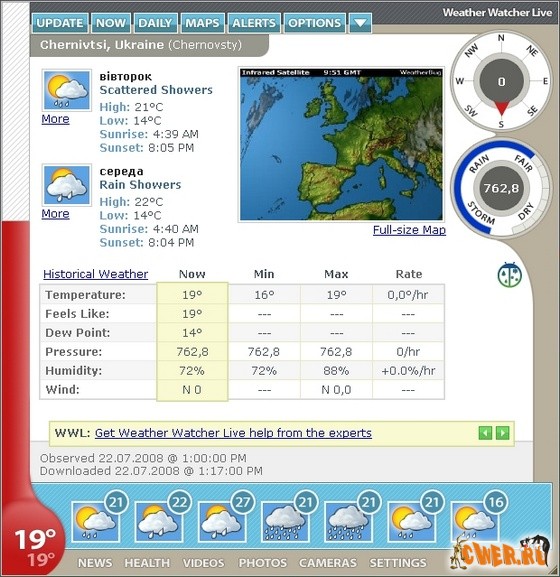This screenshot has height=577, width=560.
Task: Open the SETTINGS section
Action: click(x=398, y=563)
